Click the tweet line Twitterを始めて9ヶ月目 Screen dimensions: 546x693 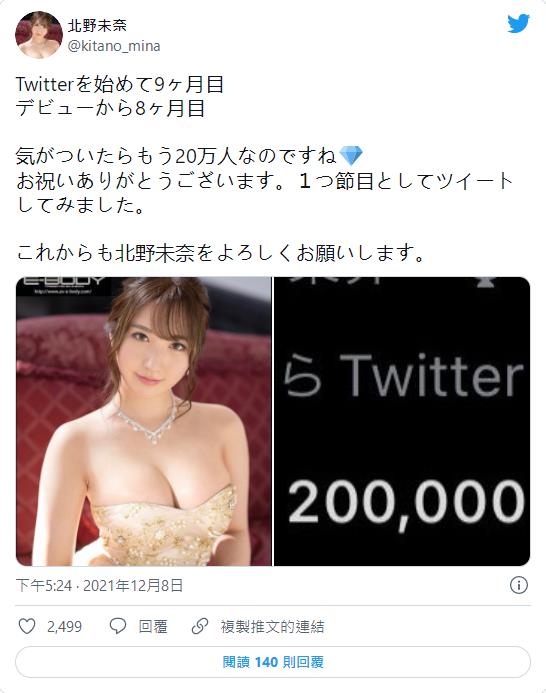tap(120, 84)
